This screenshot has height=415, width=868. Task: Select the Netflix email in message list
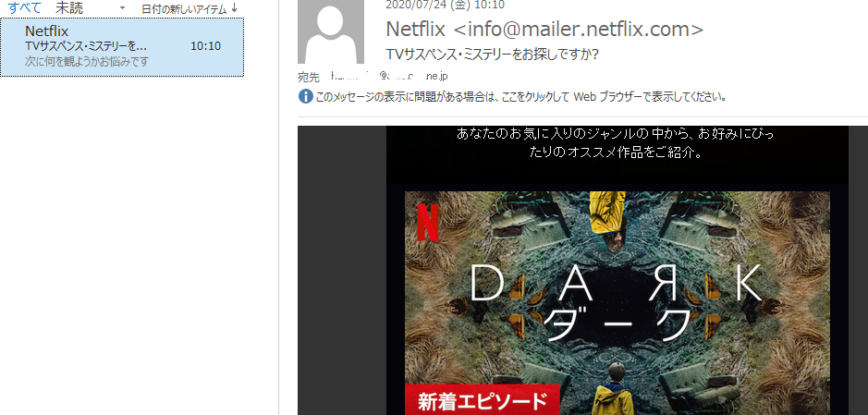pos(122,46)
